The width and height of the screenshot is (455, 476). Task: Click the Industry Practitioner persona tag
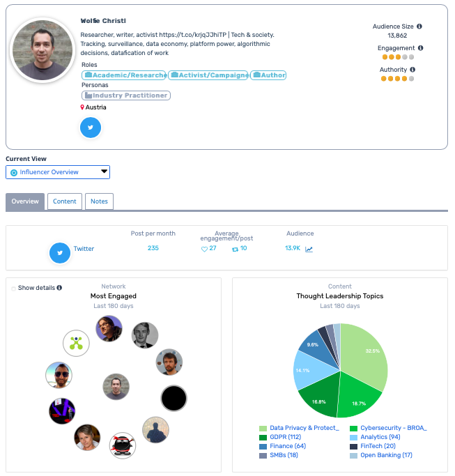(x=126, y=95)
